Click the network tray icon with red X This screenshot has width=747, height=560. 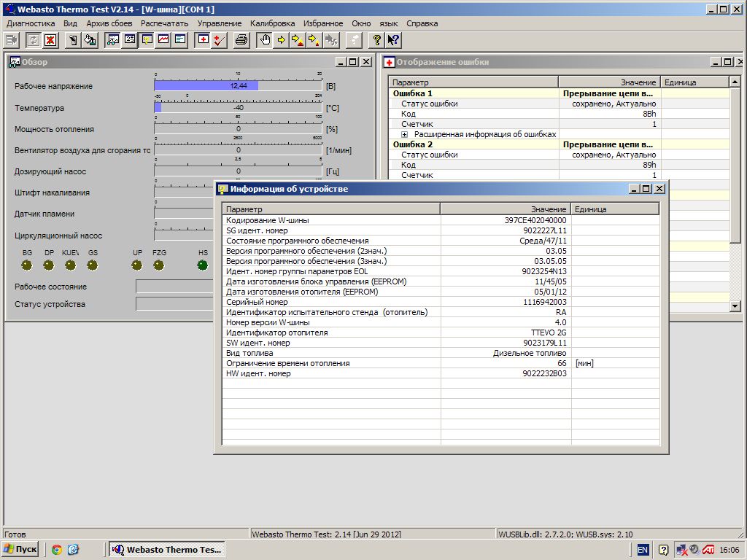[x=682, y=550]
